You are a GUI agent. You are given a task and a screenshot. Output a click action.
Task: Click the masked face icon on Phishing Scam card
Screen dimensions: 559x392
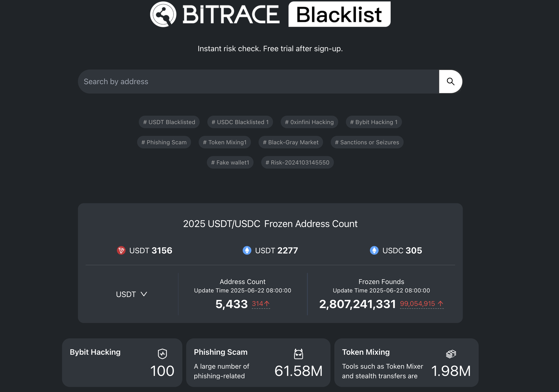(x=299, y=354)
